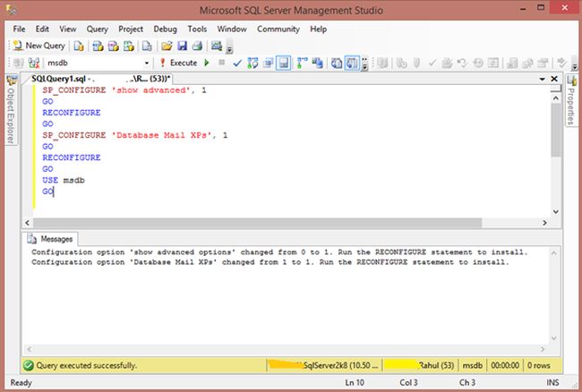582x392 pixels.
Task: Click the 'USE msdb' code line
Action: [64, 180]
